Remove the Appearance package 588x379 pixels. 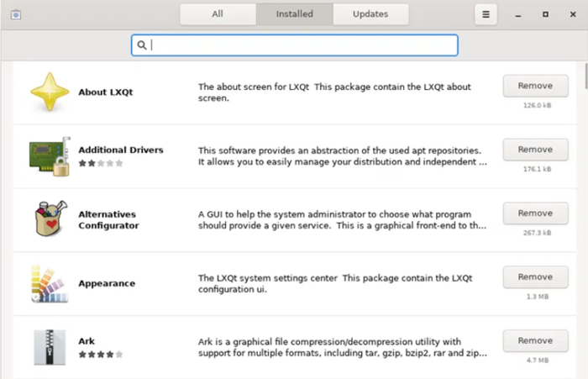534,277
